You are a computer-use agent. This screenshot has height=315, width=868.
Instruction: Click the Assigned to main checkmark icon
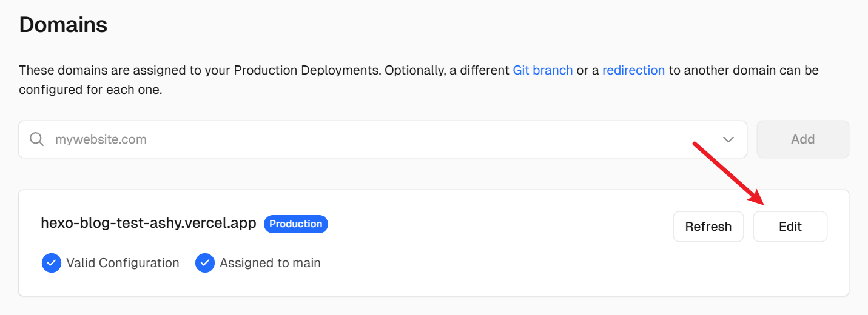pos(205,263)
